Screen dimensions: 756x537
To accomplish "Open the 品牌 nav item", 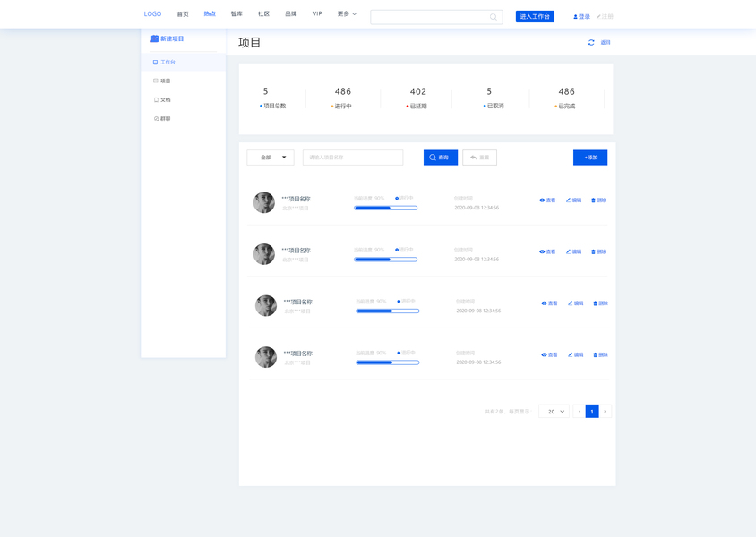I will (x=291, y=14).
